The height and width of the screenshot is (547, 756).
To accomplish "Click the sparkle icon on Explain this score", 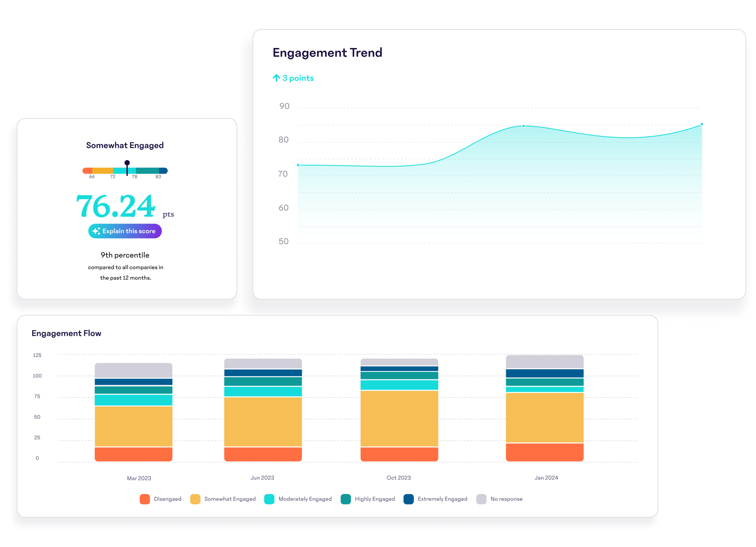I will (97, 231).
